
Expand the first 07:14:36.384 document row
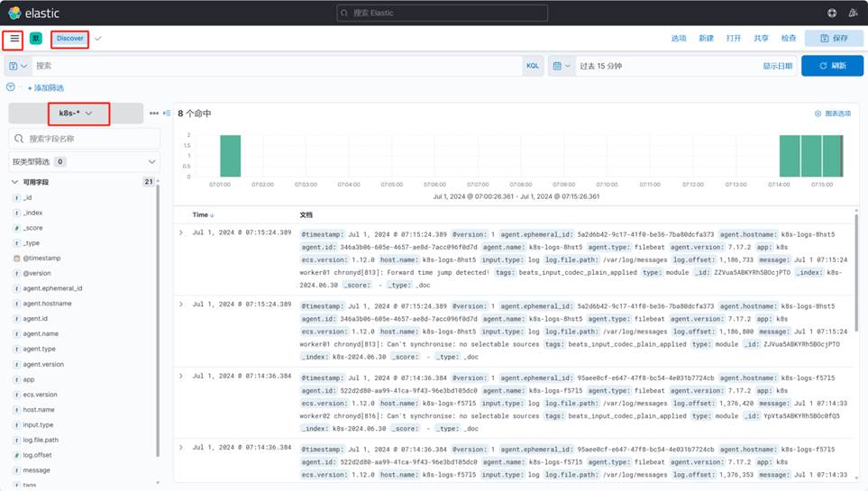pos(181,377)
